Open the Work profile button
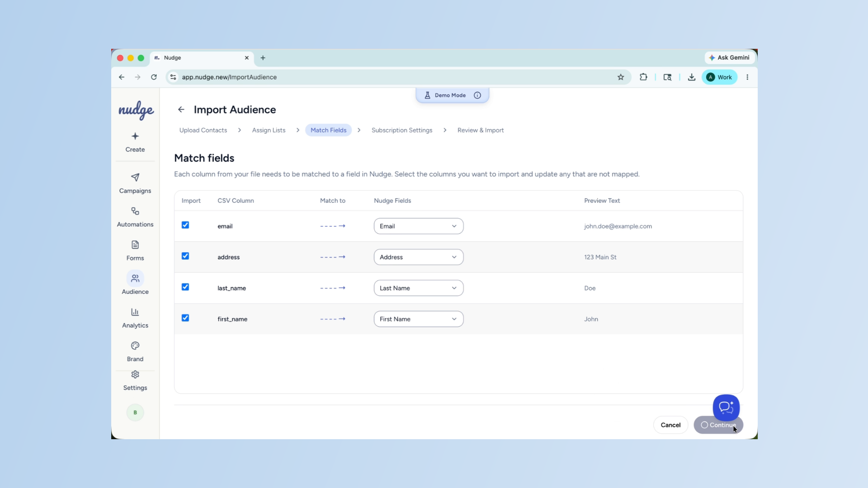 [719, 77]
